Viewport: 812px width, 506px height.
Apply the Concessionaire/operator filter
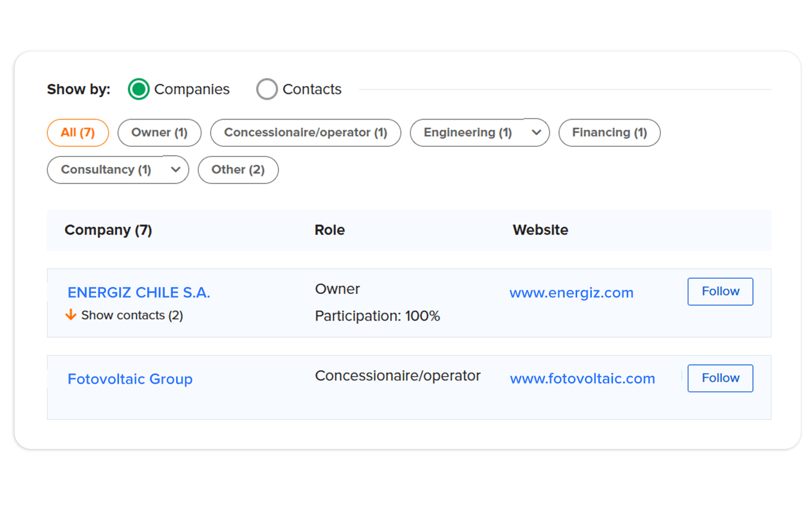[305, 133]
